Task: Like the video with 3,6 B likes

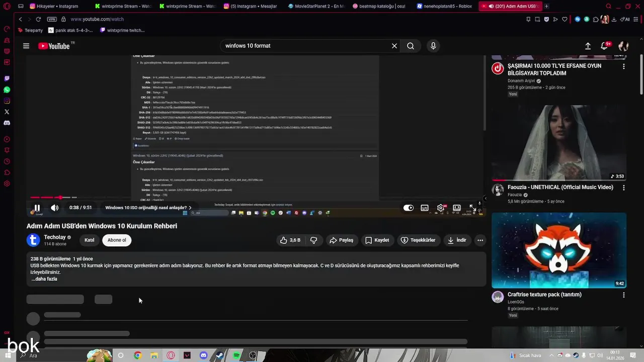Action: click(x=290, y=240)
